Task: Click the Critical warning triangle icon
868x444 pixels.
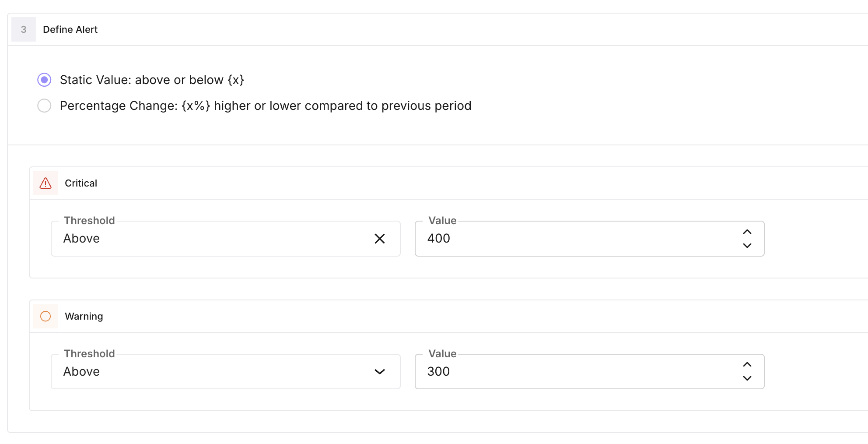Action: (x=45, y=183)
